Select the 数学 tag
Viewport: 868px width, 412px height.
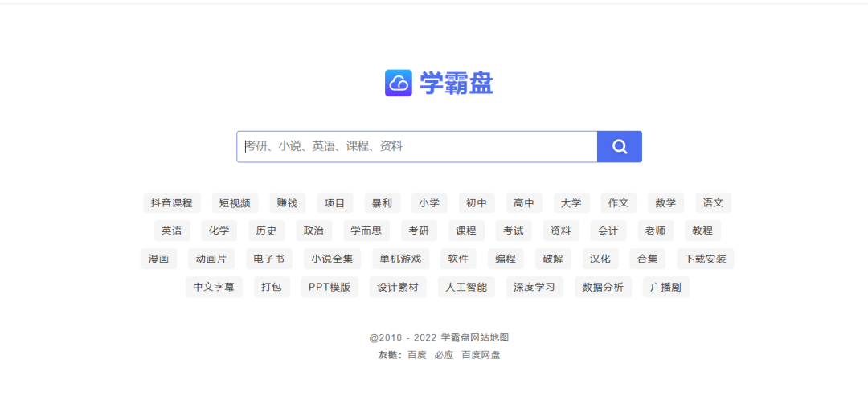tap(666, 203)
